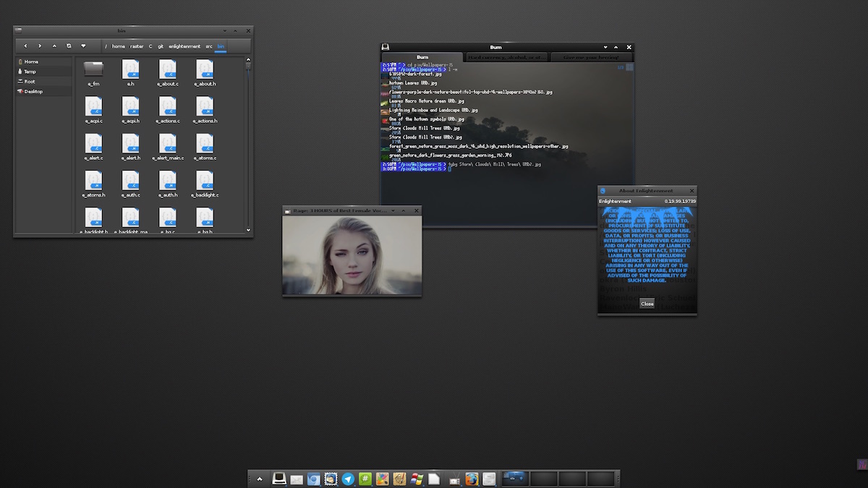Click the parent-directory up arrow in the file manager

pos(54,46)
